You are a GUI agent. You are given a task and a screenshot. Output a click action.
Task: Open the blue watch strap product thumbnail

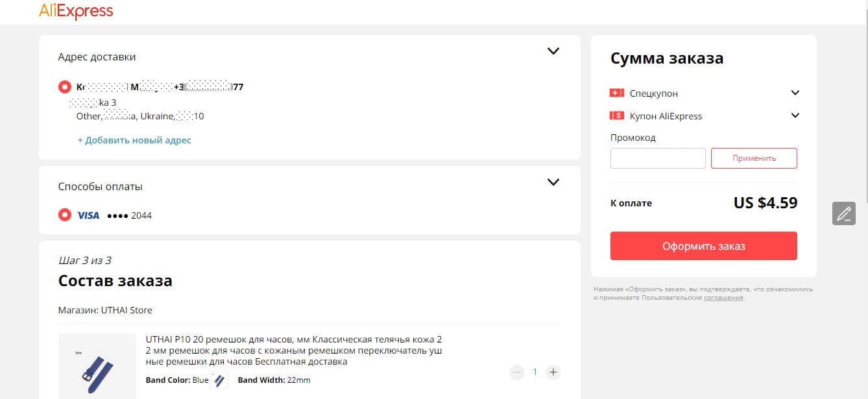tap(97, 367)
